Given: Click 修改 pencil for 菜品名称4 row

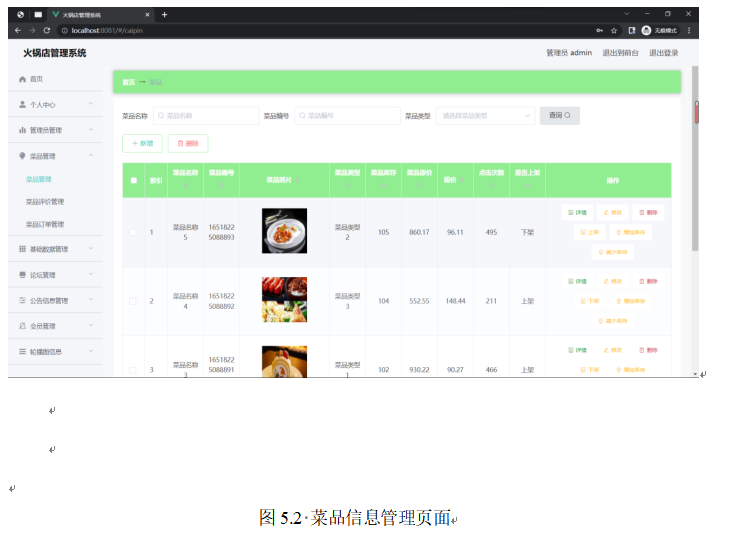Looking at the screenshot, I should pyautogui.click(x=613, y=281).
